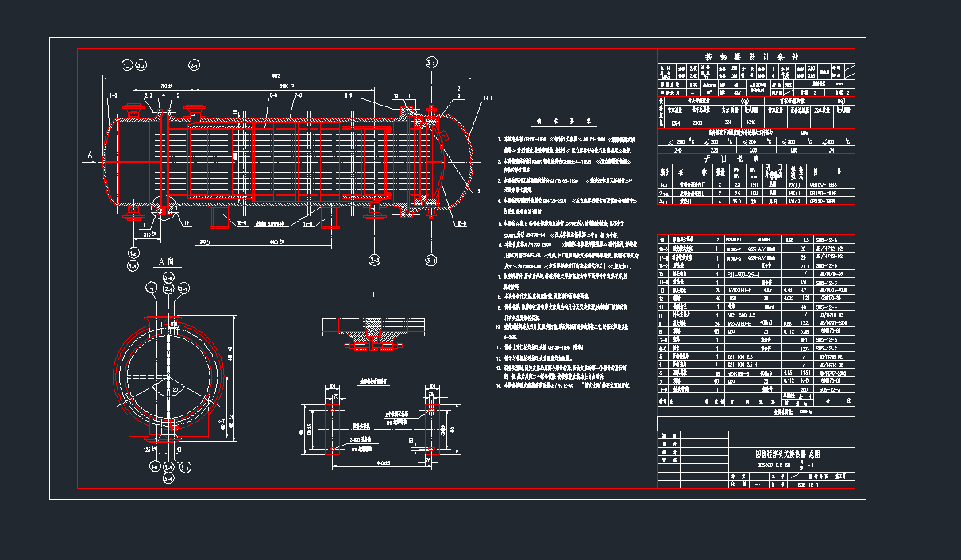Click the 2-1 balloon above the top nozzle
Viewport: 961px width, 560px height.
(x=195, y=64)
